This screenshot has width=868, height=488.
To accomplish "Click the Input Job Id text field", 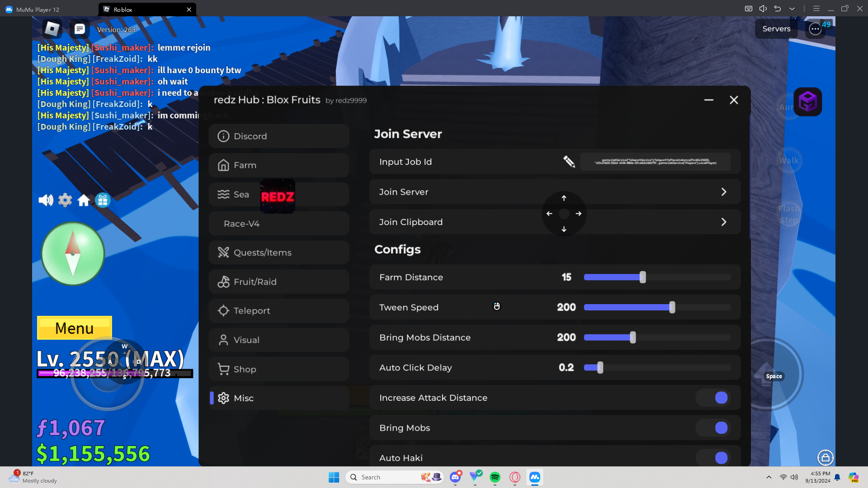I will tap(656, 161).
